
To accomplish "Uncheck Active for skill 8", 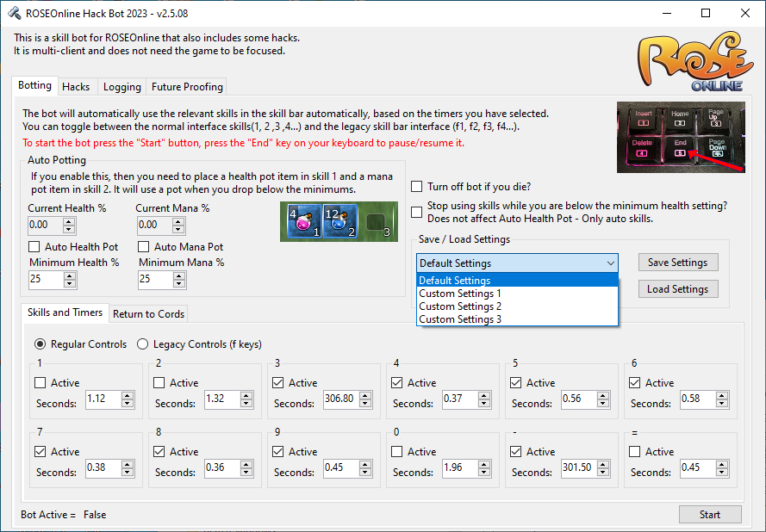I will click(159, 451).
